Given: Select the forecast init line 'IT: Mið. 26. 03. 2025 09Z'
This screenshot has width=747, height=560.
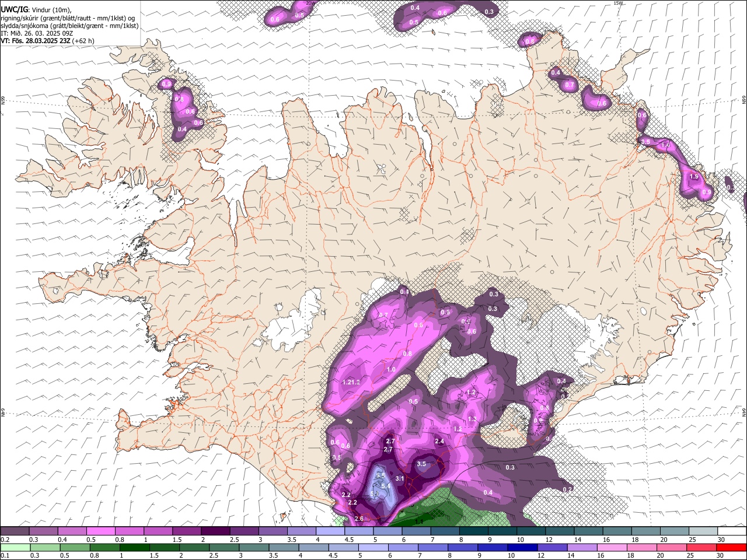Looking at the screenshot, I should coord(37,33).
